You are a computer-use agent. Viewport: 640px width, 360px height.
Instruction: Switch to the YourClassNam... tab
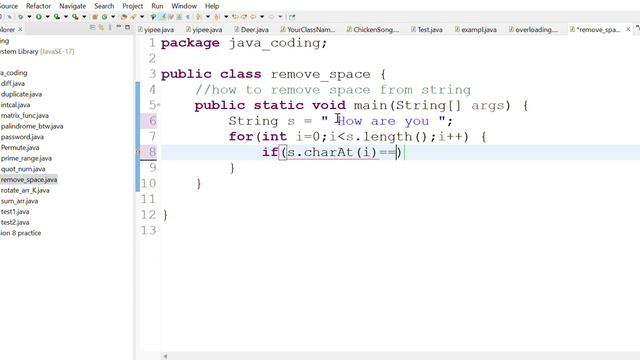point(308,29)
